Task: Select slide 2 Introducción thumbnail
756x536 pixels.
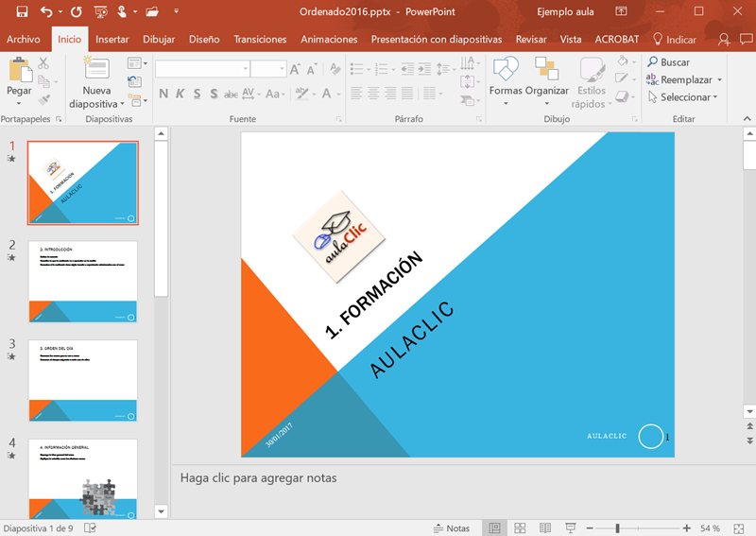Action: (83, 282)
